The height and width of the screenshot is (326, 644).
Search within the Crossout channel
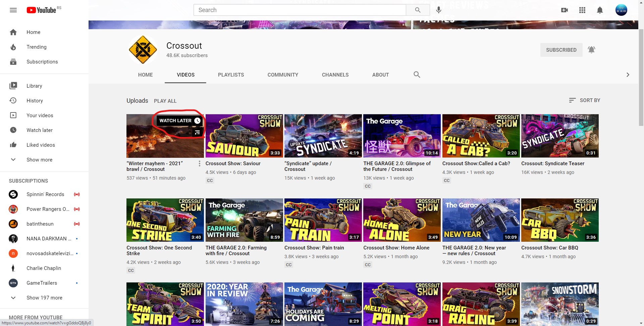pyautogui.click(x=417, y=75)
